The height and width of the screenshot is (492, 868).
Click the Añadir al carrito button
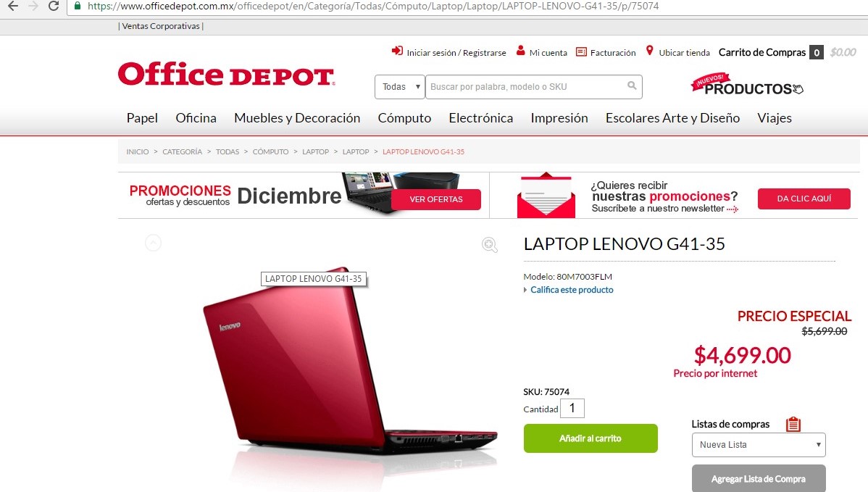(591, 438)
